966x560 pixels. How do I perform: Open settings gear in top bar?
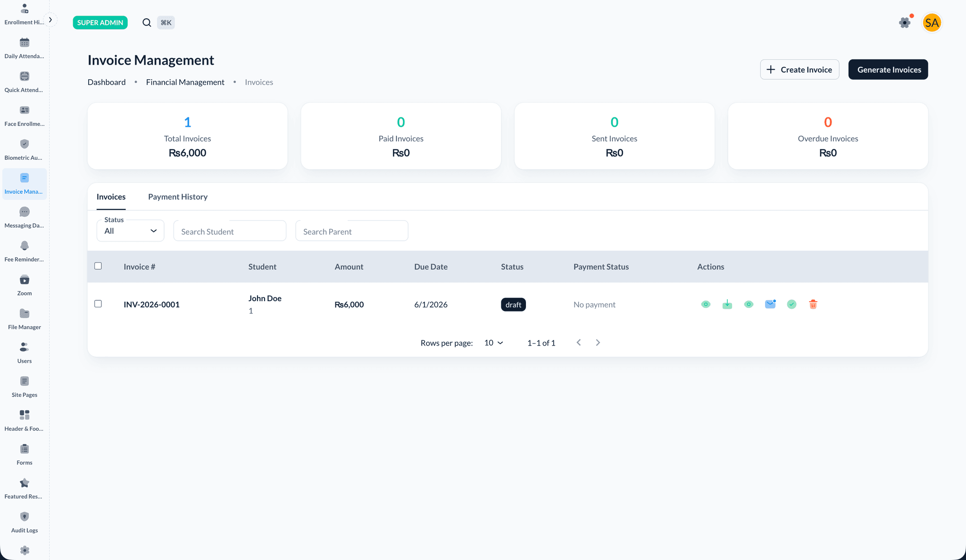click(x=905, y=23)
